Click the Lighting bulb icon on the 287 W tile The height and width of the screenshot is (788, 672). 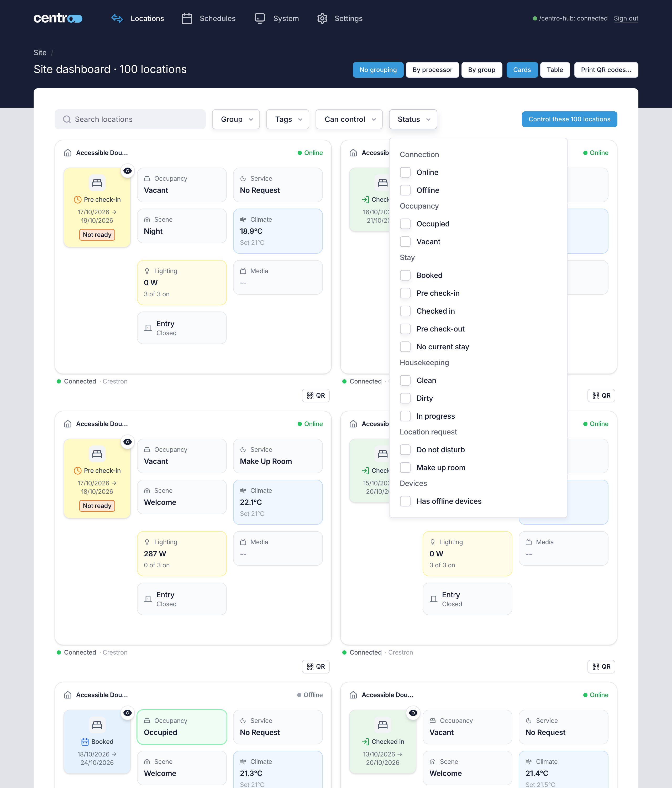147,542
